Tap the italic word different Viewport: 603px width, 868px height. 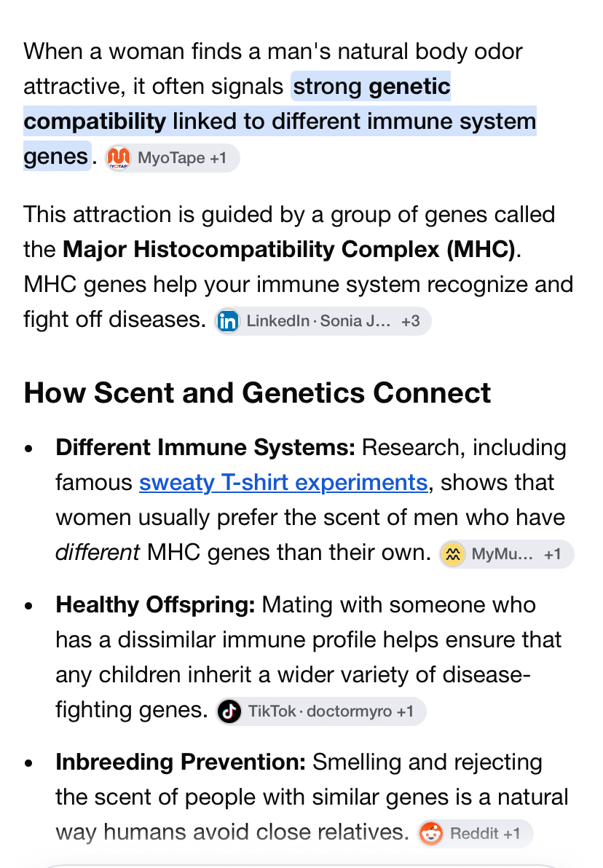click(x=98, y=553)
